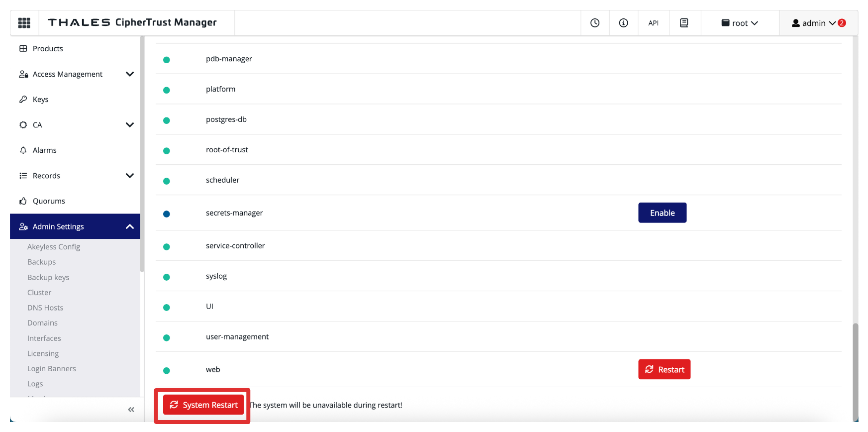Image resolution: width=868 pixels, height=432 pixels.
Task: Open the app switcher grid icon
Action: [24, 23]
